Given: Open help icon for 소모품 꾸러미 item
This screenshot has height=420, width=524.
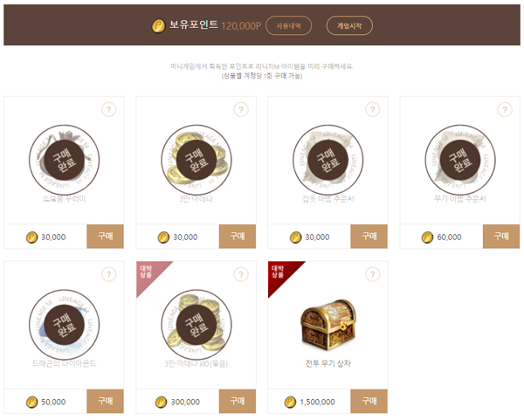Looking at the screenshot, I should (x=108, y=110).
